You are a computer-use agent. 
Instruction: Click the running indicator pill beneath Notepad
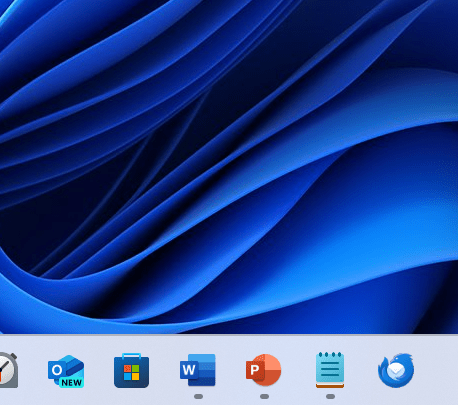(330, 396)
